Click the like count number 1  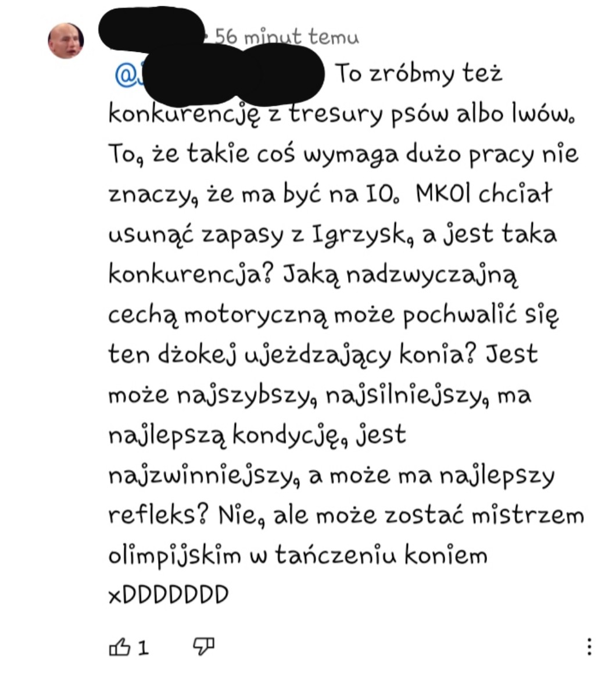tap(144, 647)
